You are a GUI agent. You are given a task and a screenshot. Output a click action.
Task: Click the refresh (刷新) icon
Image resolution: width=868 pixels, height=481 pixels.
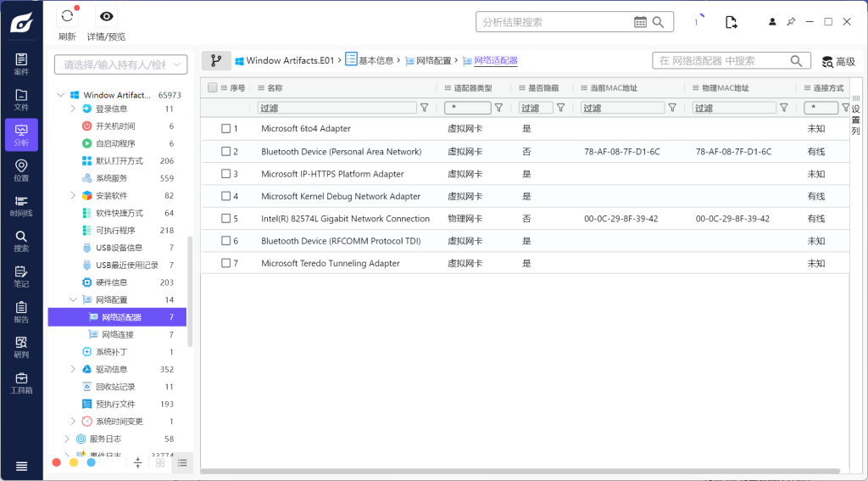click(x=67, y=17)
